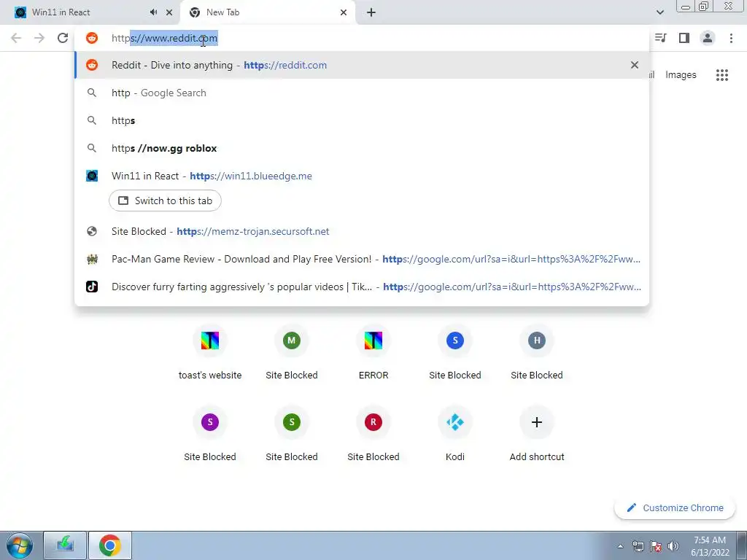The width and height of the screenshot is (747, 560).
Task: Open the H Site Blocked shortcut
Action: point(537,353)
